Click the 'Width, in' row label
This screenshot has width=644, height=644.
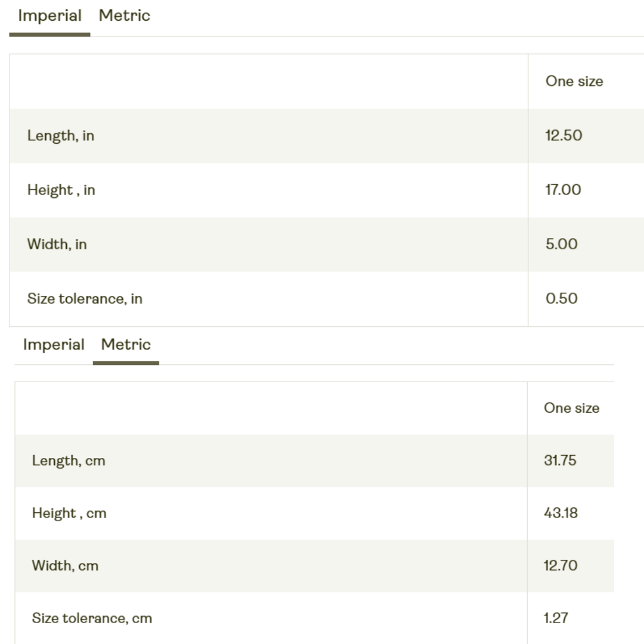tap(57, 244)
